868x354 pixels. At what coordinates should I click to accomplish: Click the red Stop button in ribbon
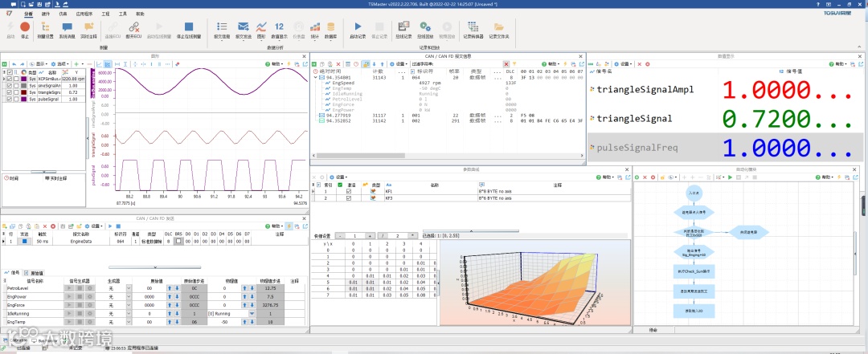(x=25, y=28)
